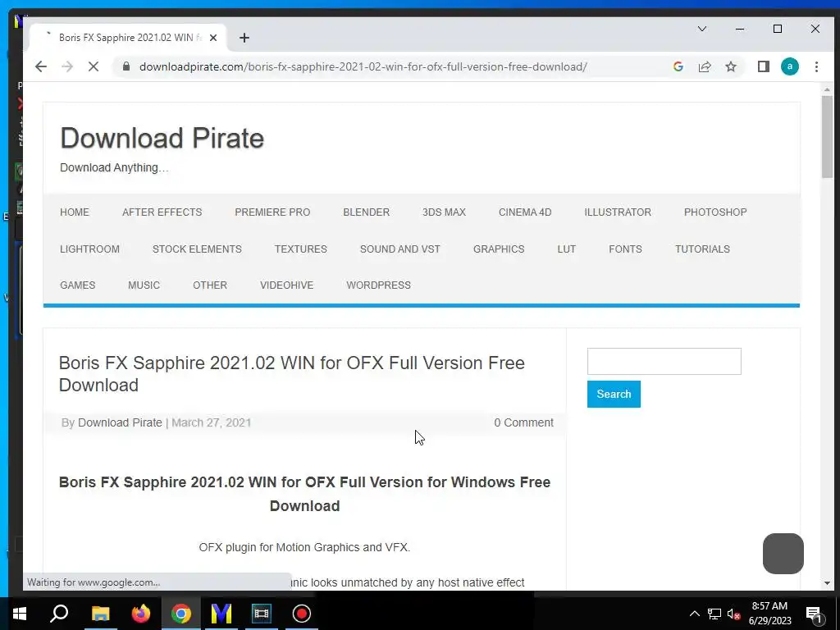840x630 pixels.
Task: Open the red record app in taskbar
Action: (x=302, y=614)
